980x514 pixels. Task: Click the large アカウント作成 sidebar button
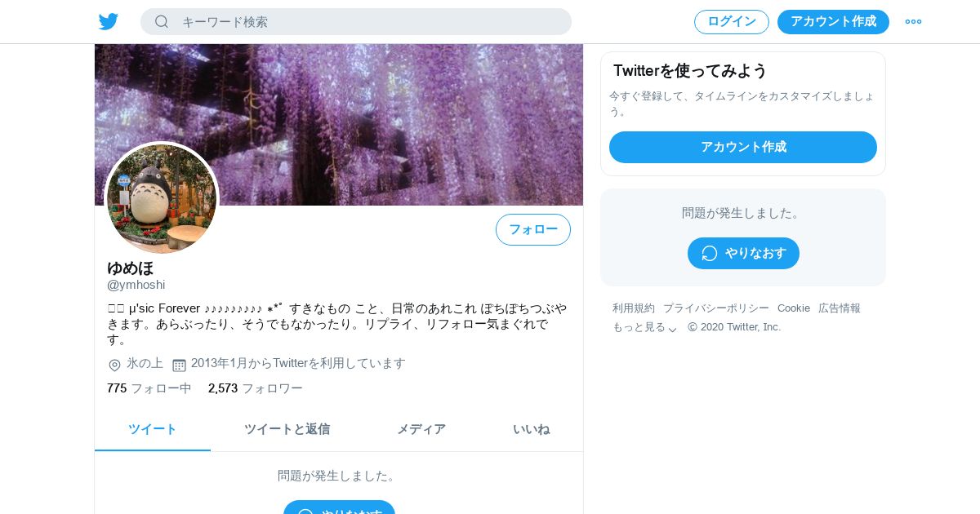pos(743,147)
